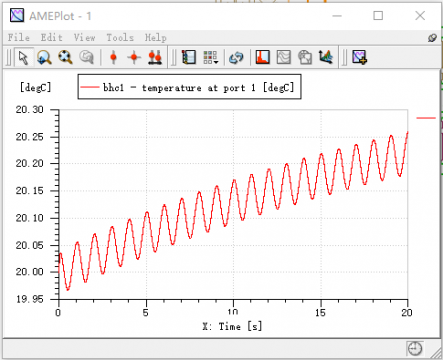
Task: Add a crosshair cursor marker
Action: pyautogui.click(x=134, y=58)
